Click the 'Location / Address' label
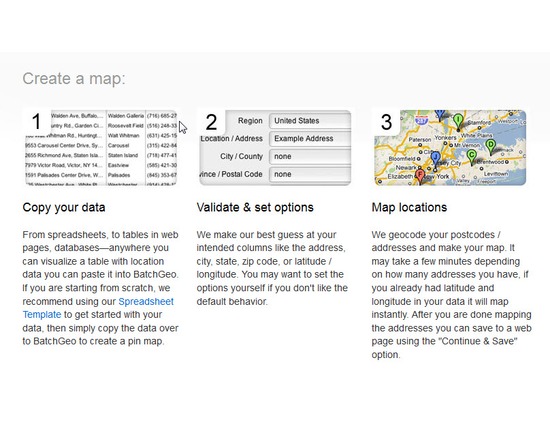 click(x=232, y=139)
